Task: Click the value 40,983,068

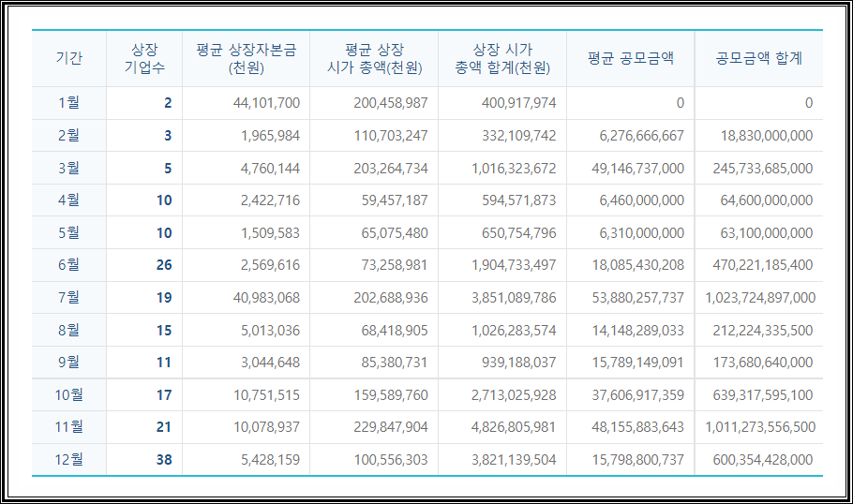Action: point(266,297)
